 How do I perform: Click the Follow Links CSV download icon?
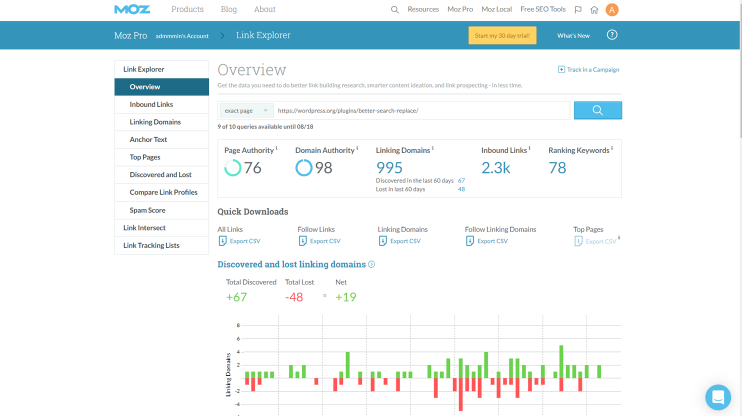click(303, 241)
